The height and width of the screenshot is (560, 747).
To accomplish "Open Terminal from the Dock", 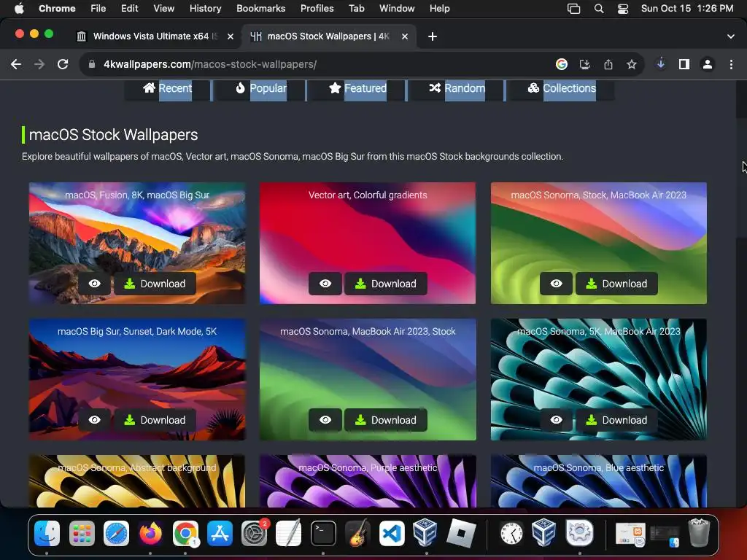I will [323, 533].
